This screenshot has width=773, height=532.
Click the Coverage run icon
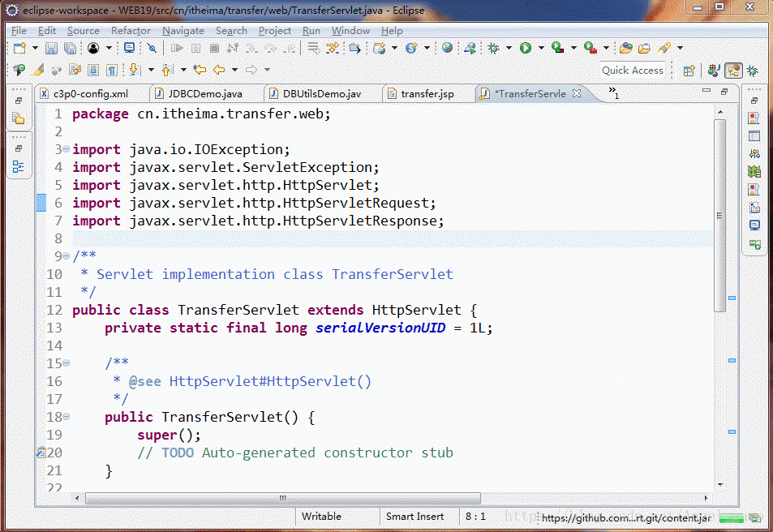click(557, 48)
